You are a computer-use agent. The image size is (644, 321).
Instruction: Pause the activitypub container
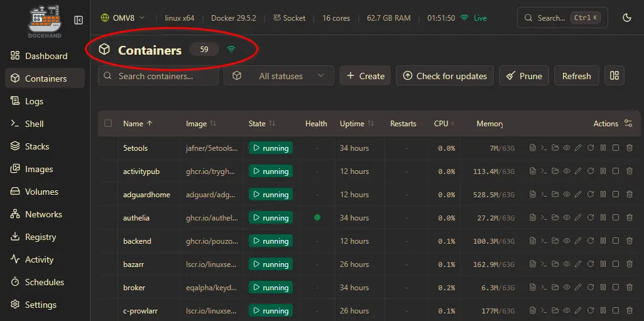(603, 171)
